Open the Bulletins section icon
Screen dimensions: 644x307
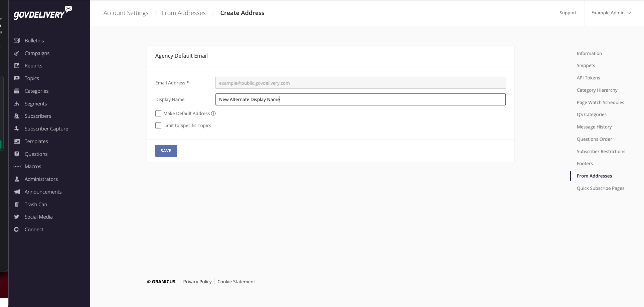[x=17, y=40]
